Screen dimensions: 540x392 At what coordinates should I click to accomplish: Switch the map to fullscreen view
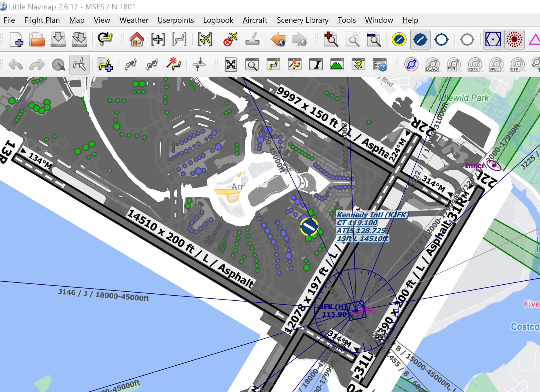pyautogui.click(x=231, y=65)
